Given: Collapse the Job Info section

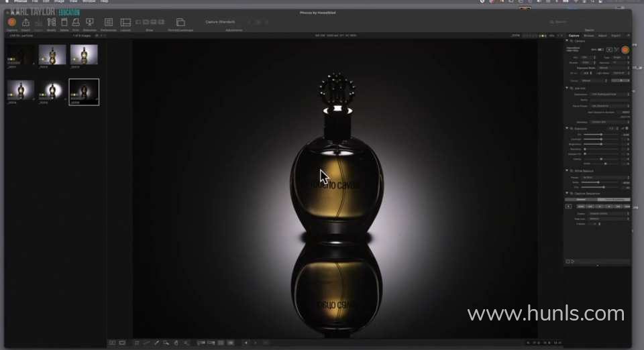Looking at the screenshot, I should tap(568, 88).
